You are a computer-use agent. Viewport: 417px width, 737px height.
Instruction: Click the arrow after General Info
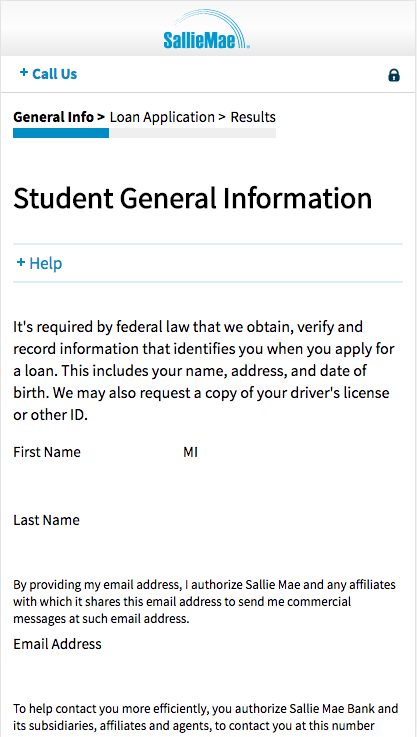pyautogui.click(x=100, y=117)
